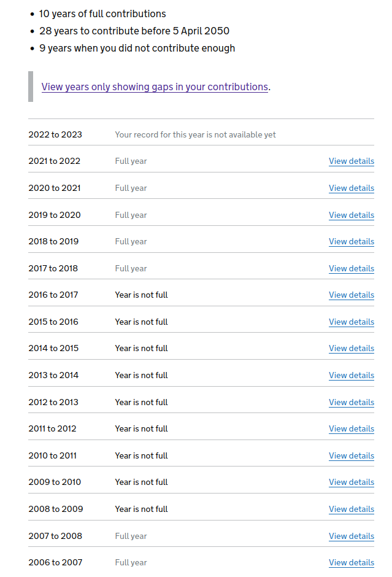The image size is (392, 577).
Task: Click the "10 years of full contributions" bullet
Action: pos(102,14)
